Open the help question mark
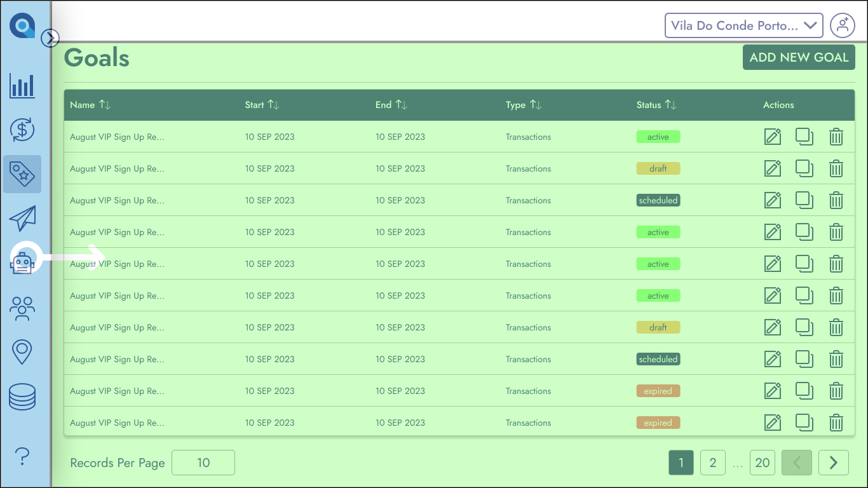This screenshot has width=868, height=488. 22,456
